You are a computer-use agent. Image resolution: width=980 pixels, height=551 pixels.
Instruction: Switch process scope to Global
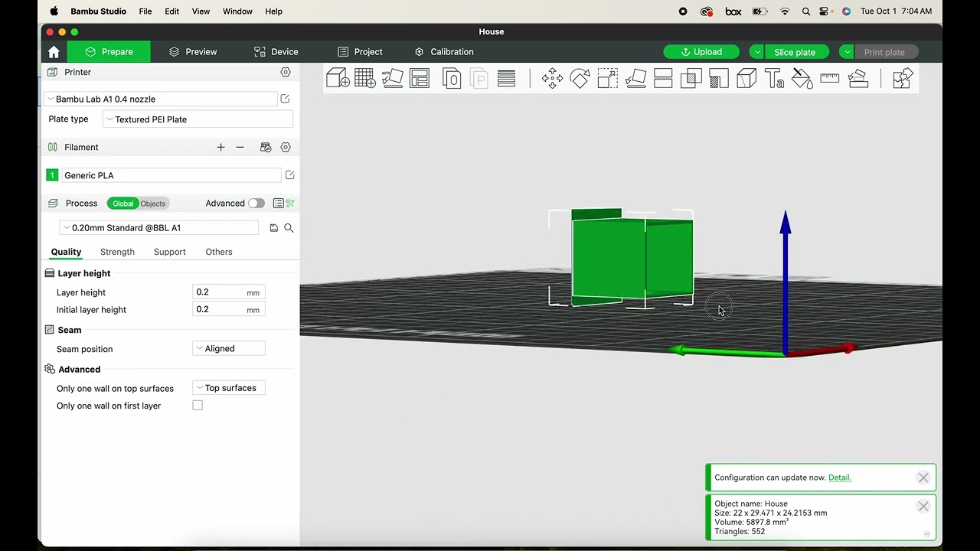tap(122, 204)
